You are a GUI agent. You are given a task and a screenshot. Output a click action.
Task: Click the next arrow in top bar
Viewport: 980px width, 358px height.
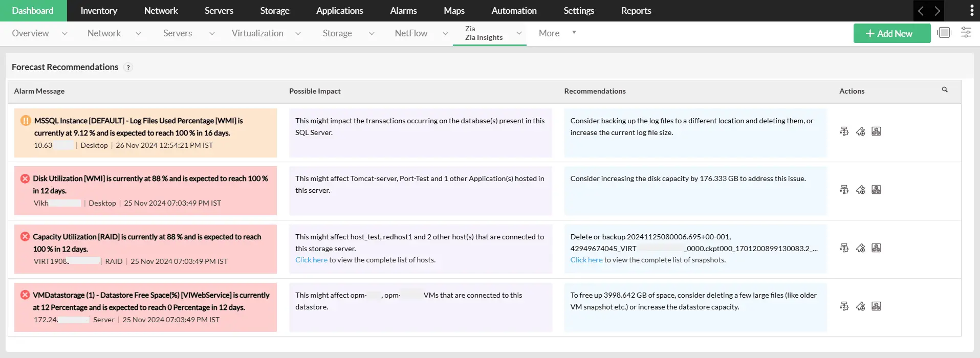[937, 11]
